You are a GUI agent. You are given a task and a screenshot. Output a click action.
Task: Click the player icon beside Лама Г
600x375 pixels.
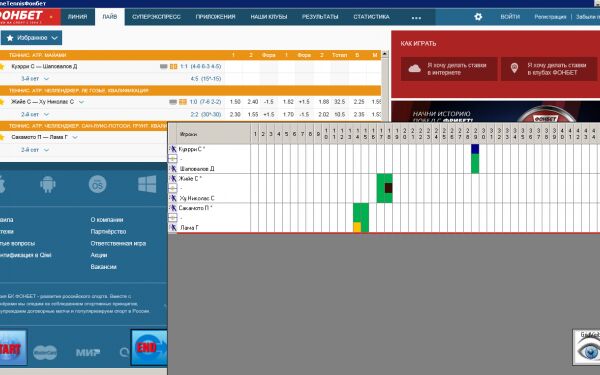[173, 228]
